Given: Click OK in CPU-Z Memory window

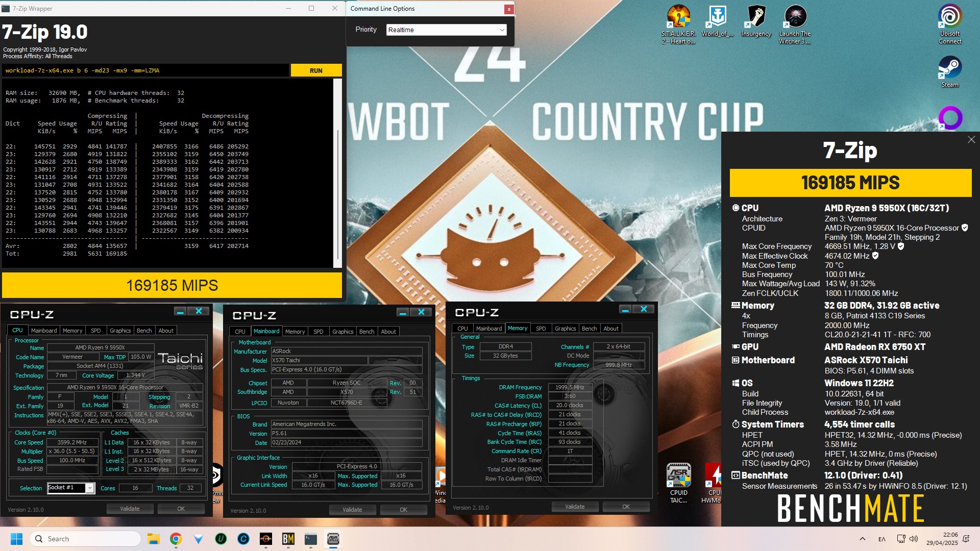Looking at the screenshot, I should tap(626, 507).
